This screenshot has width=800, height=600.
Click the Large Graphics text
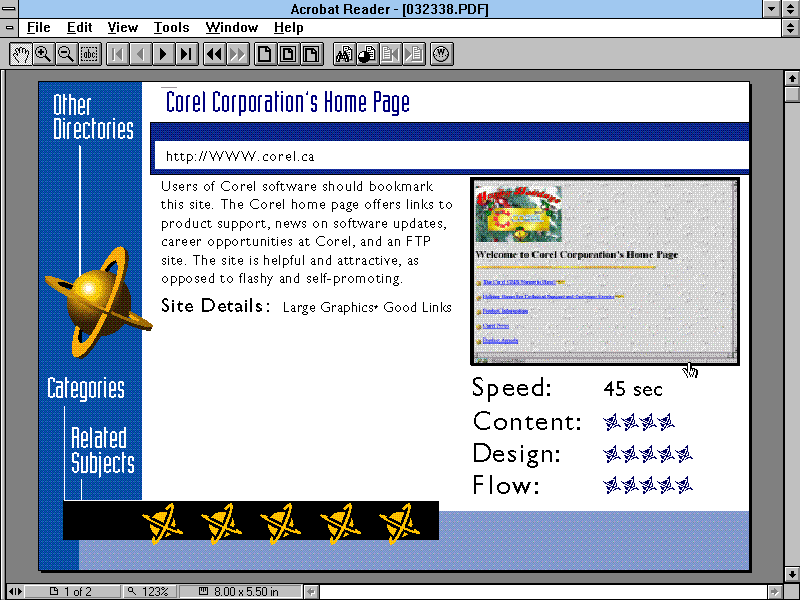(329, 307)
